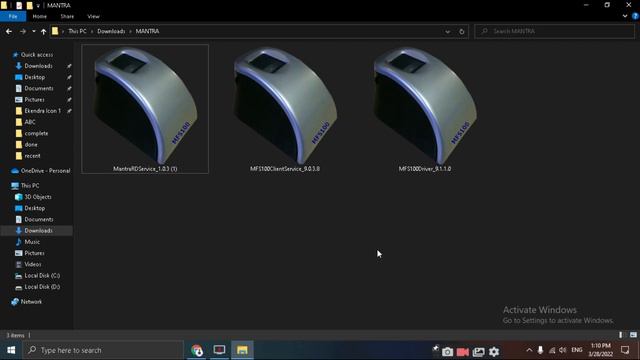Open pinned Pictures under Quick access
Viewport: 640px width, 360px height.
click(34, 100)
